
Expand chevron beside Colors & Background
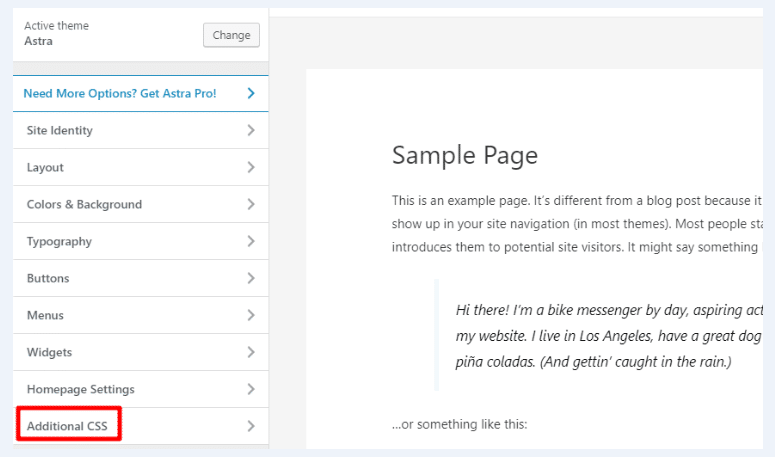click(x=250, y=204)
